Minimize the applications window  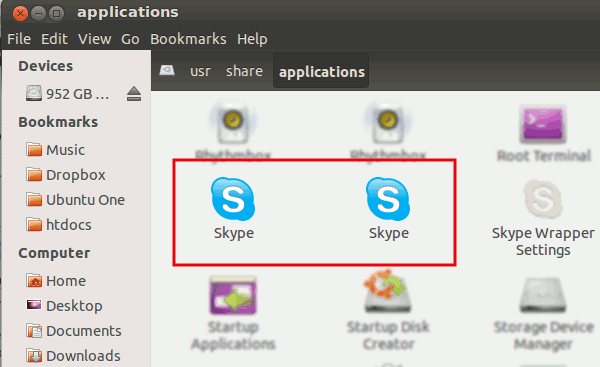(x=38, y=14)
